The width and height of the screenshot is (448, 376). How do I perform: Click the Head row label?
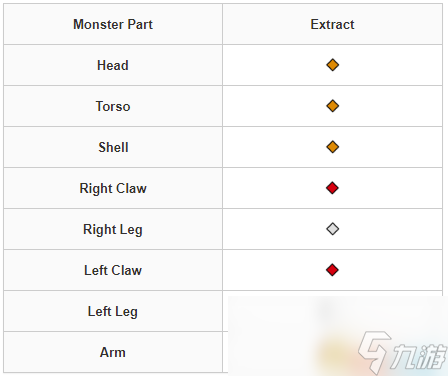click(113, 65)
